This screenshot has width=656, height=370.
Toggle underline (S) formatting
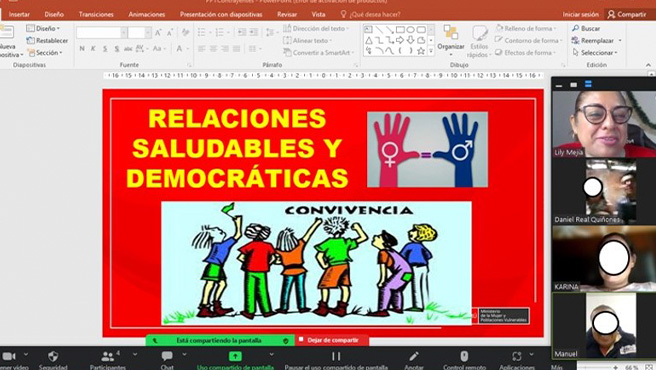click(105, 49)
